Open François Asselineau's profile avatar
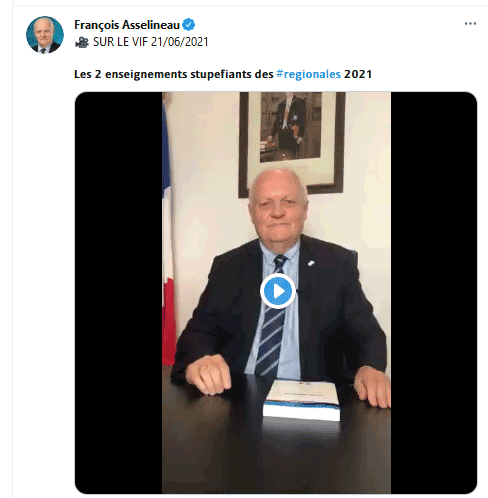This screenshot has width=488, height=498. coord(45,35)
